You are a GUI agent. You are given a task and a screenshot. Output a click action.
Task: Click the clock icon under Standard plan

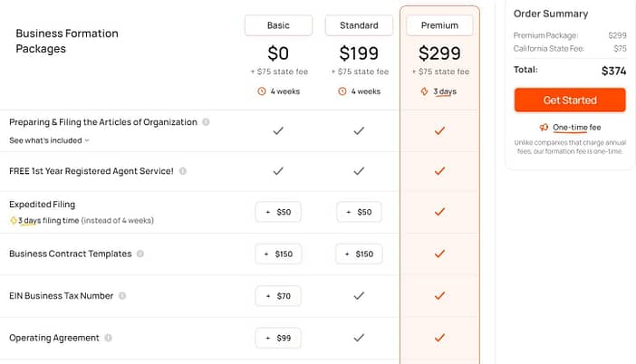(342, 91)
